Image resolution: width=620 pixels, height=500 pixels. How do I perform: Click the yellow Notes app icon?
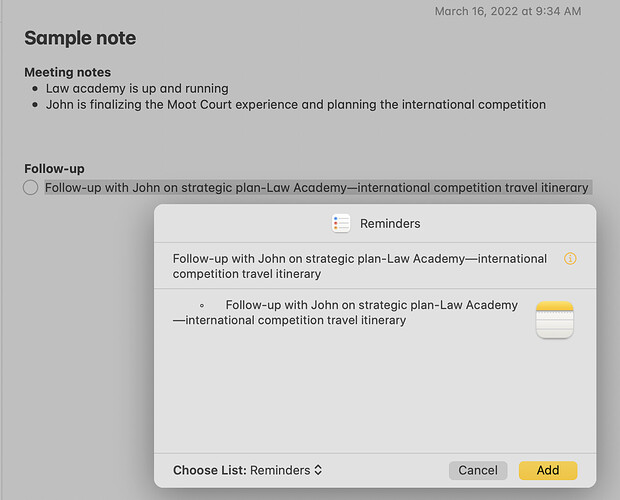click(554, 319)
